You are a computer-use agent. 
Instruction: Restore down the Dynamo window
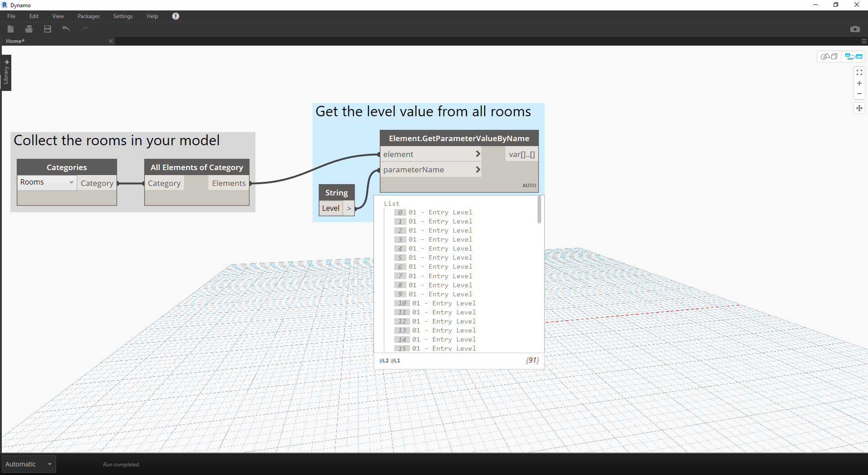click(x=836, y=5)
